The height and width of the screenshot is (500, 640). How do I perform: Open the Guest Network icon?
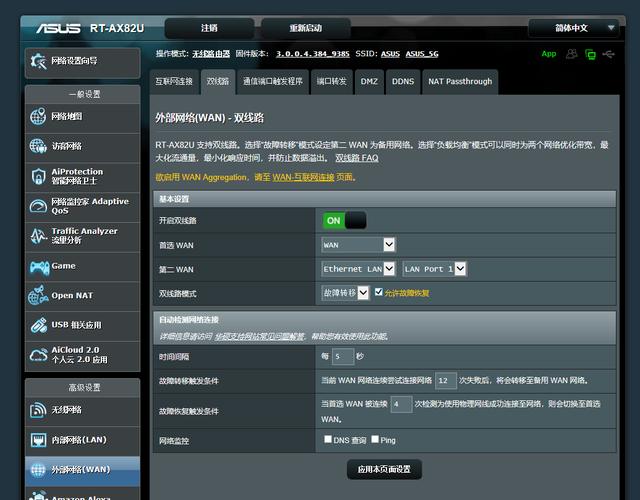click(x=38, y=146)
